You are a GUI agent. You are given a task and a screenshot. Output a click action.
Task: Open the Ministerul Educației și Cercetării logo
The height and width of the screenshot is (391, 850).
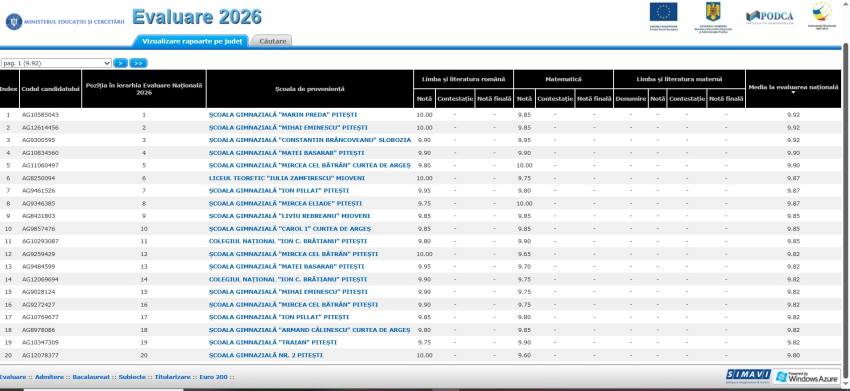[65, 21]
